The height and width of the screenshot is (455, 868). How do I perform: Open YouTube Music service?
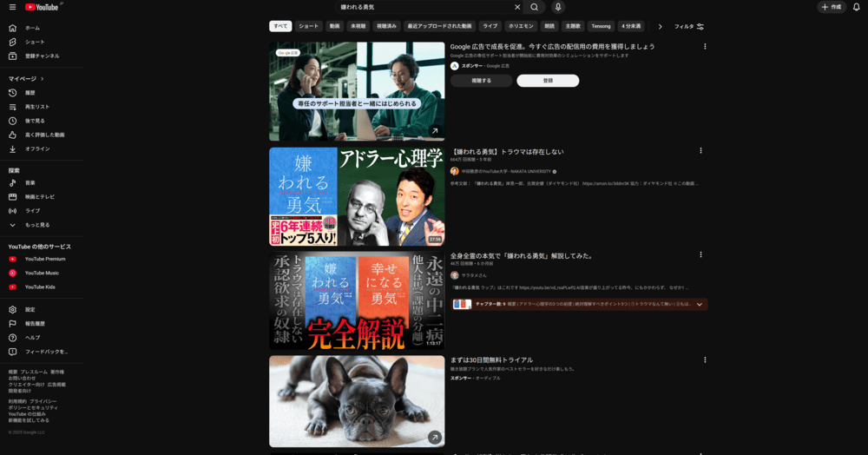coord(42,273)
